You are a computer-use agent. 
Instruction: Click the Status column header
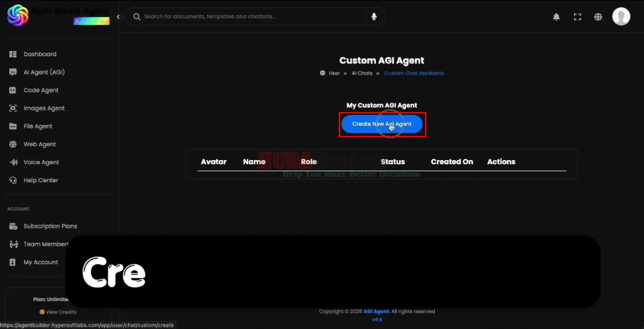pos(393,162)
